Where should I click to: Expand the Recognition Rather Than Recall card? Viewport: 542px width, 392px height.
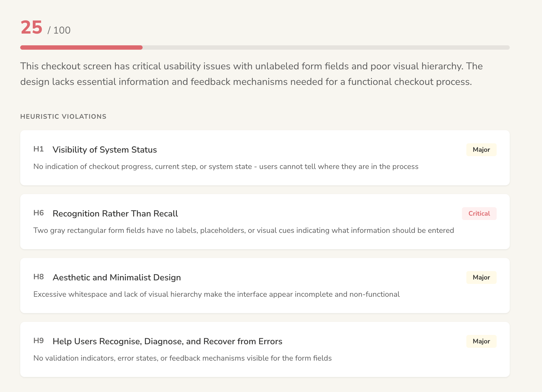264,222
